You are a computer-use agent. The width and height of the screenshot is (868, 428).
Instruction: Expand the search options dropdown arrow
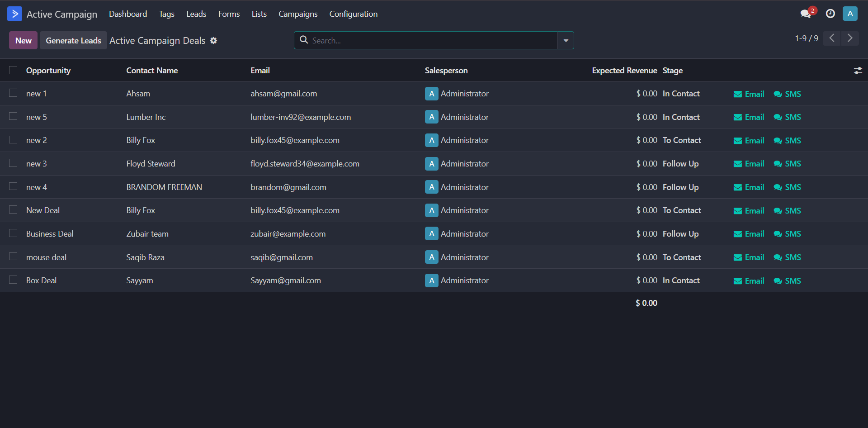(566, 40)
